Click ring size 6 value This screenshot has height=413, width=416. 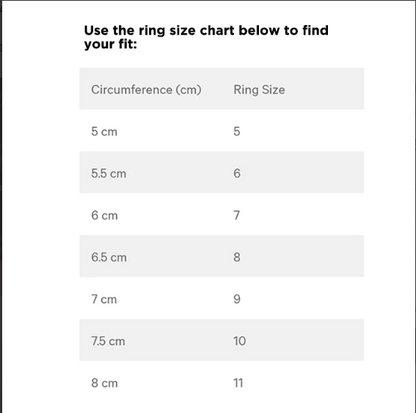[237, 173]
